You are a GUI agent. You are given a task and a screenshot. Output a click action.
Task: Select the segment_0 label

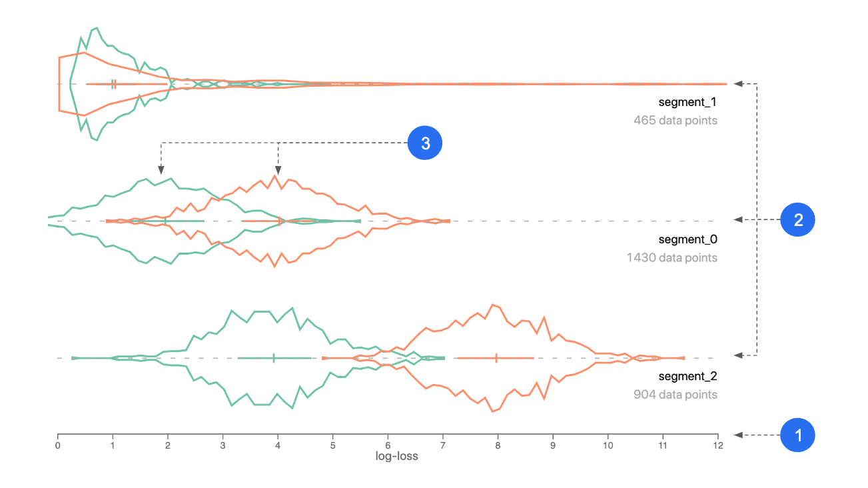(x=687, y=239)
